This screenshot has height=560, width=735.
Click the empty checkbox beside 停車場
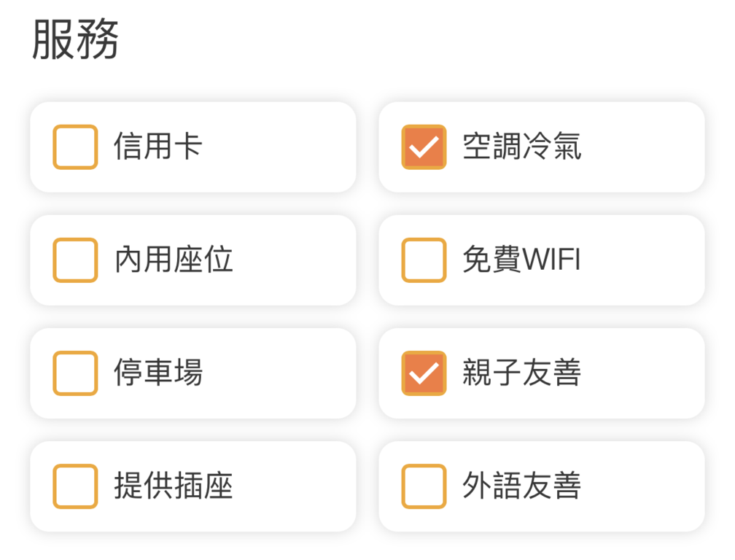point(74,373)
